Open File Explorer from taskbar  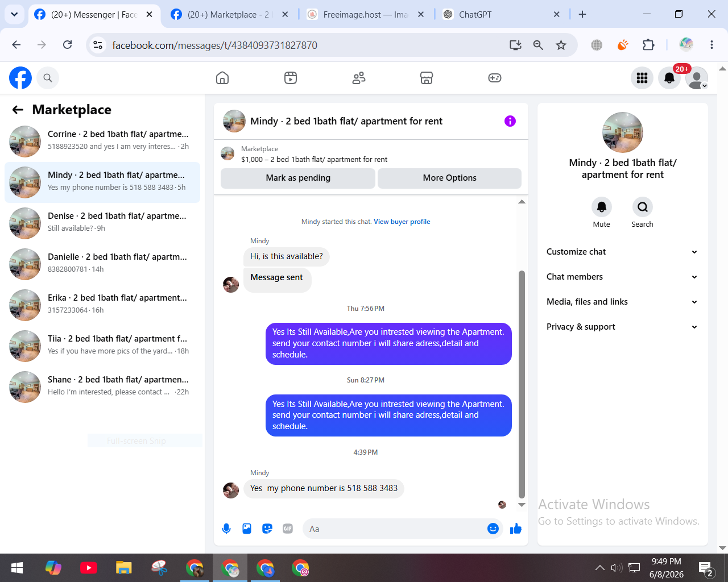coord(123,567)
